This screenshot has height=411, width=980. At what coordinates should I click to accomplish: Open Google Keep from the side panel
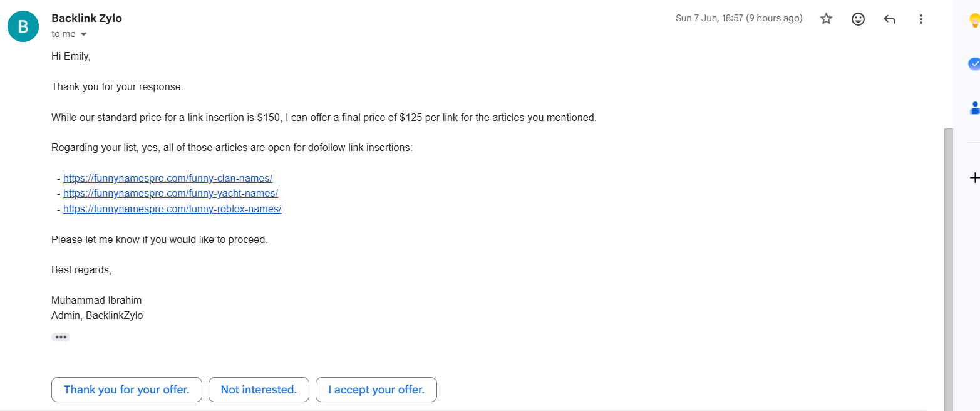[x=974, y=21]
